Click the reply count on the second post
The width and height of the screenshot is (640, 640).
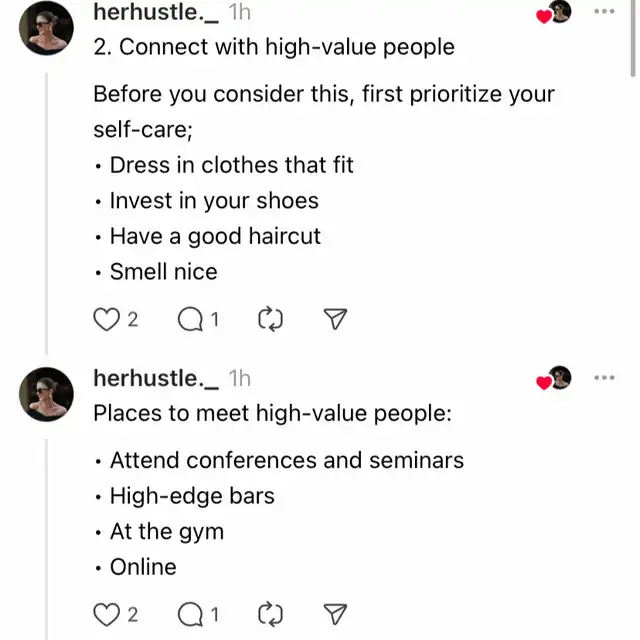215,615
